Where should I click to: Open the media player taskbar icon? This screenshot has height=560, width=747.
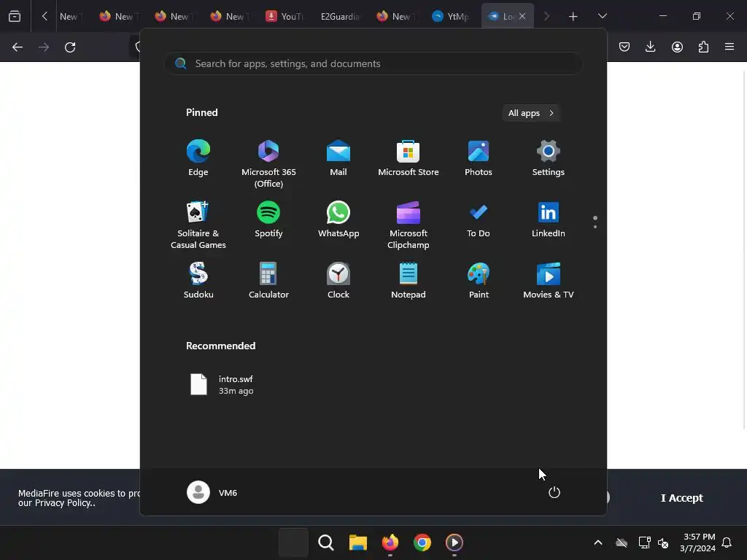click(x=454, y=542)
